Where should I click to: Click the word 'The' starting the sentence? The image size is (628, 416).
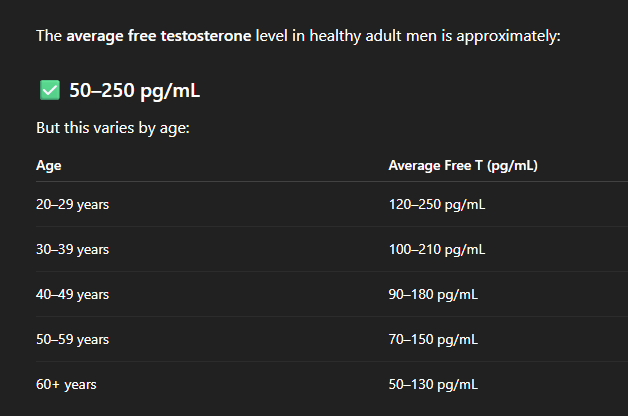point(49,36)
